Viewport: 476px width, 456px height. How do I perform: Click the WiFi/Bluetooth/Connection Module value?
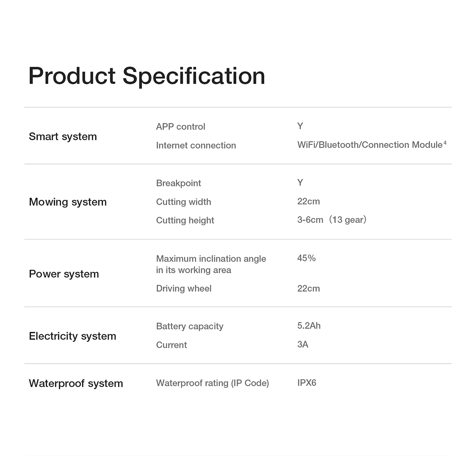tap(369, 145)
